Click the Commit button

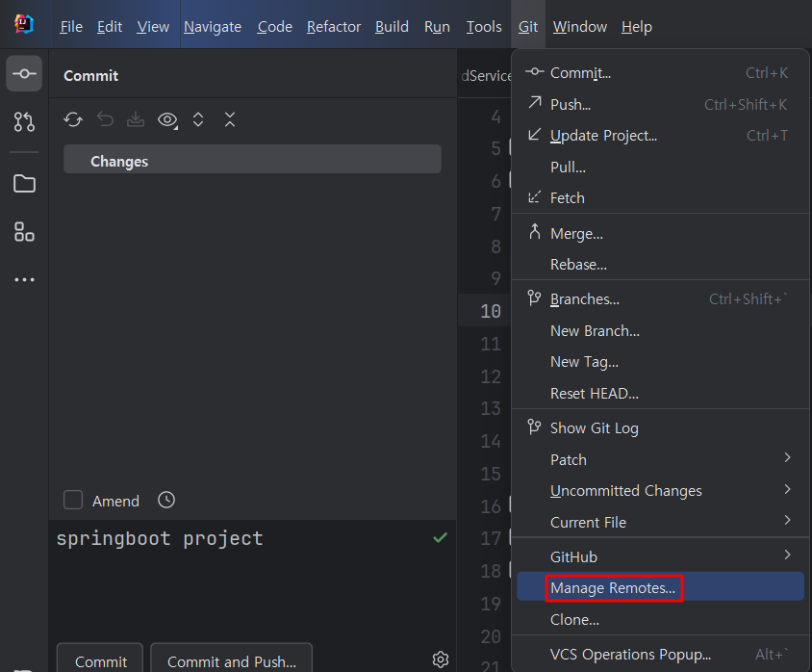pyautogui.click(x=100, y=659)
